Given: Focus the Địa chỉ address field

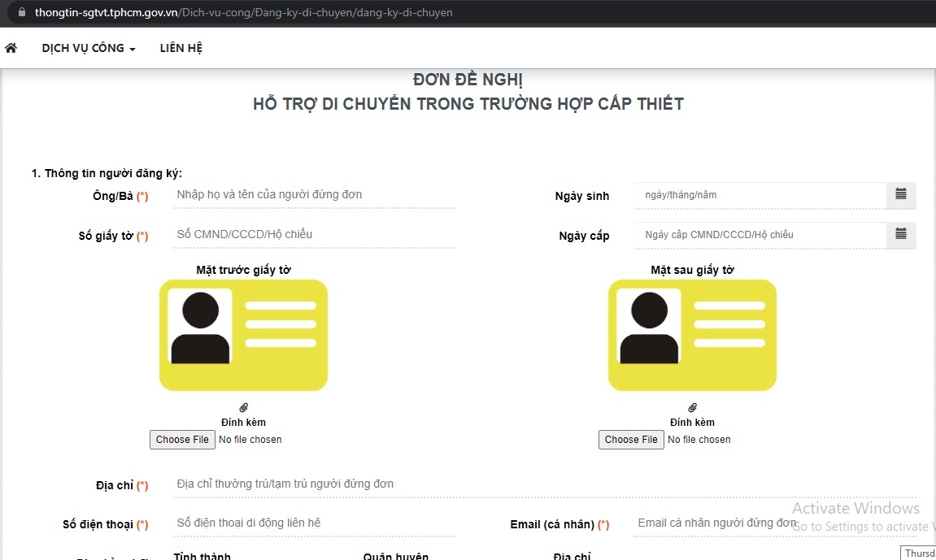Looking at the screenshot, I should 543,484.
